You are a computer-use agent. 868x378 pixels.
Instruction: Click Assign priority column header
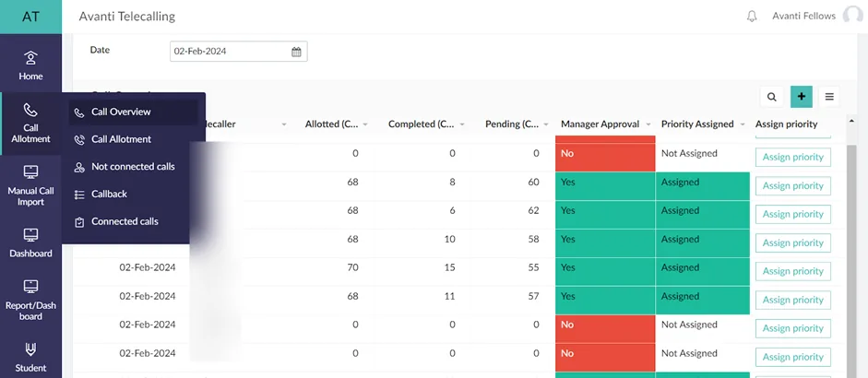coord(786,124)
